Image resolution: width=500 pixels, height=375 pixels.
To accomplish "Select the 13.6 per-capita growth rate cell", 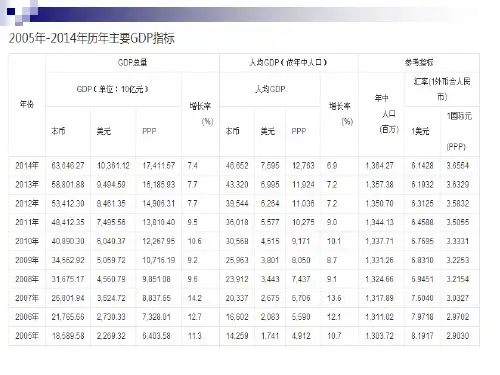I will tap(334, 298).
